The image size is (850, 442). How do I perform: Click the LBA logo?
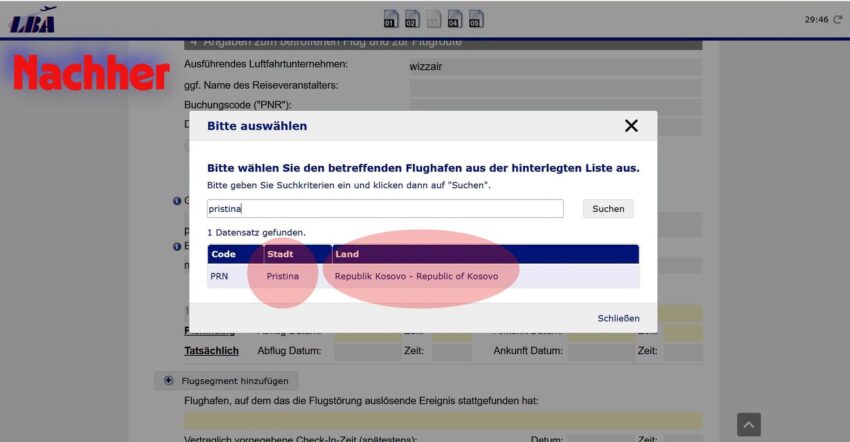point(33,20)
